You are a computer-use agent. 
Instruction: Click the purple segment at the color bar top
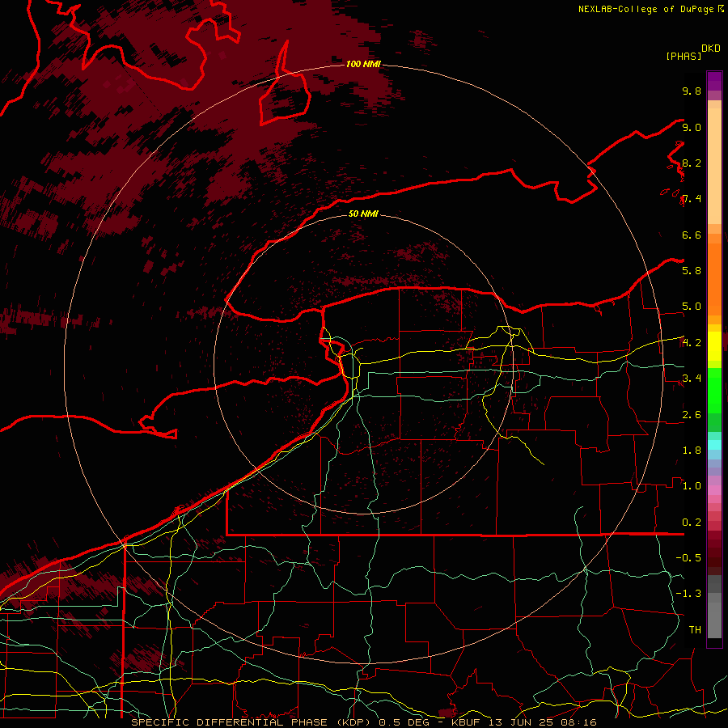714,81
